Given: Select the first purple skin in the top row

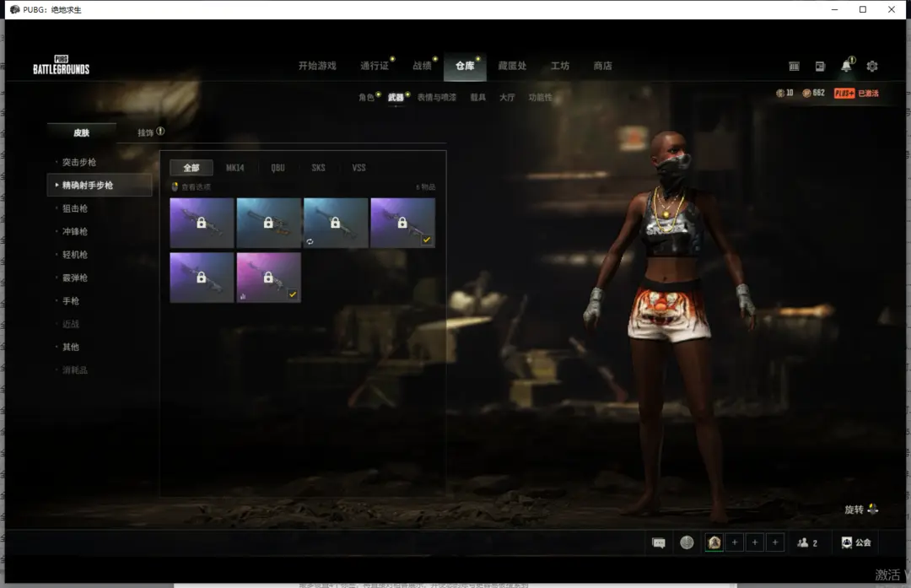Looking at the screenshot, I should click(202, 223).
